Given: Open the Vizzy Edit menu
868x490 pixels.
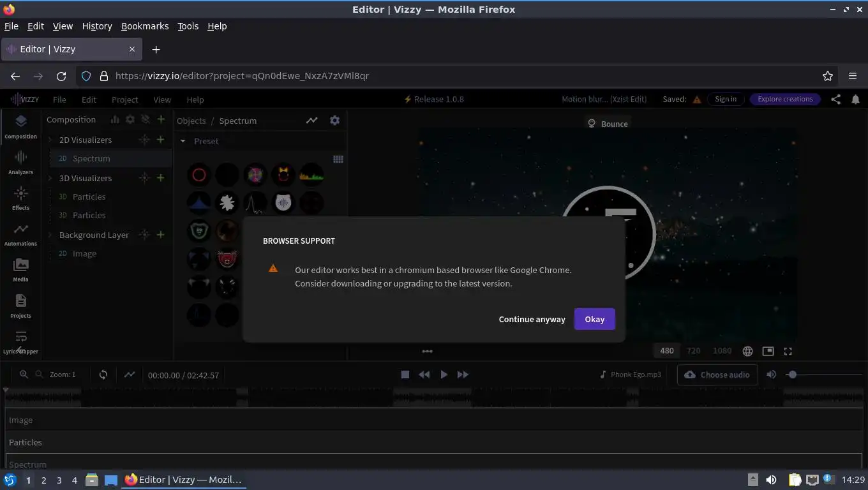Looking at the screenshot, I should [89, 100].
